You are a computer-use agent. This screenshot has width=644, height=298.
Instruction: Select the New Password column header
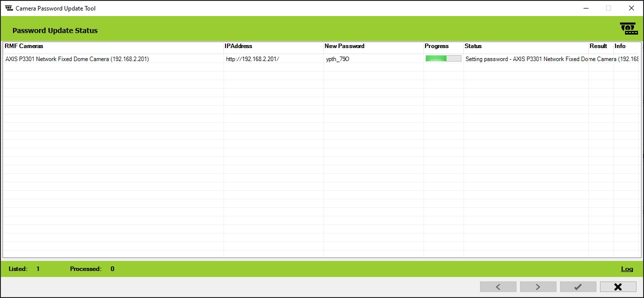(x=344, y=46)
